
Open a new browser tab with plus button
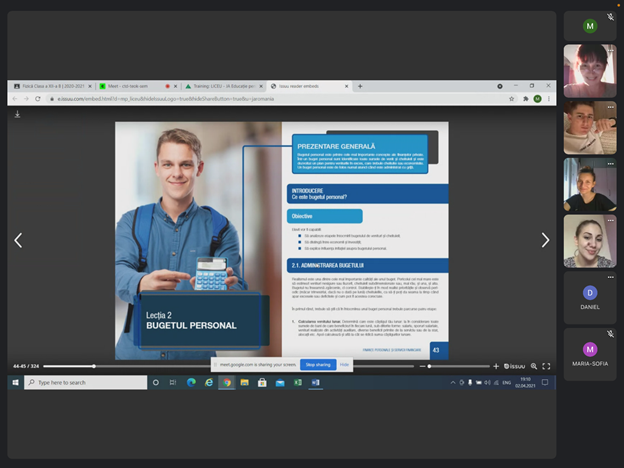tap(360, 86)
